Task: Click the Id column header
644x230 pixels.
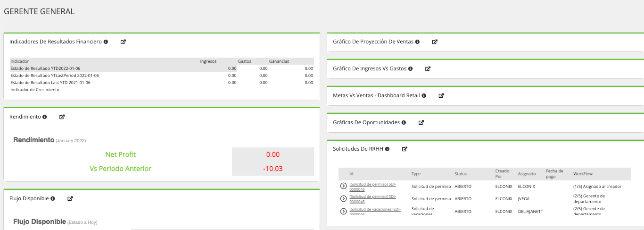Action: click(x=351, y=174)
